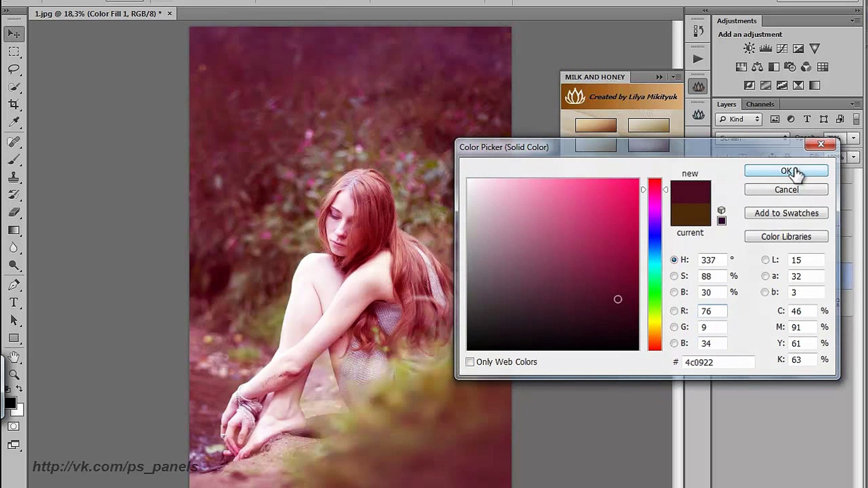Switch to the Channels tab
This screenshot has width=868, height=488.
(x=760, y=104)
